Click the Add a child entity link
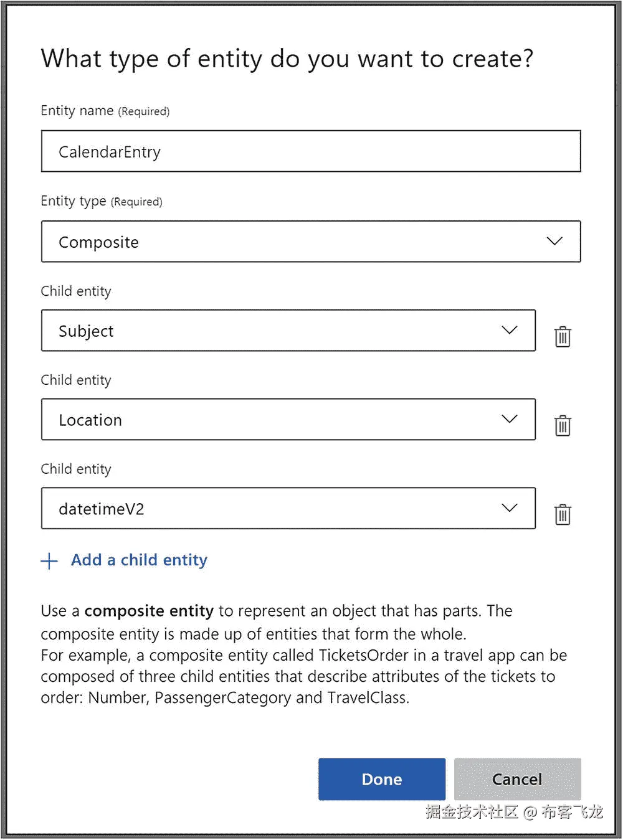The image size is (623, 840). point(139,560)
